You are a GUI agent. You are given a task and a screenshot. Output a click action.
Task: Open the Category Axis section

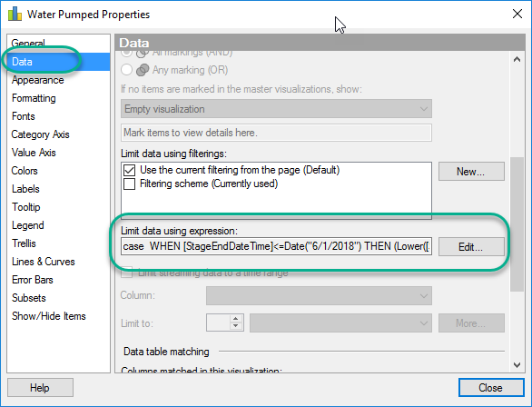point(40,134)
